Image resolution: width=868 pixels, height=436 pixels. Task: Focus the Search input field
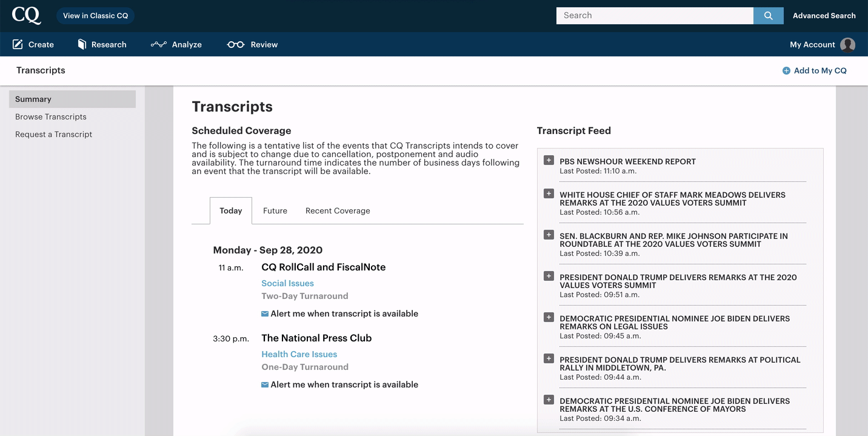[655, 16]
